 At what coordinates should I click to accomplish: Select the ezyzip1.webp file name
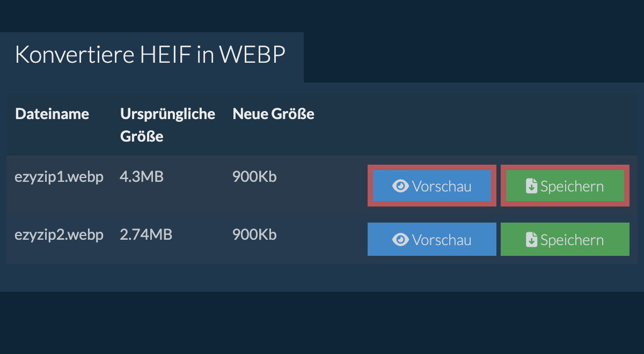click(x=59, y=176)
